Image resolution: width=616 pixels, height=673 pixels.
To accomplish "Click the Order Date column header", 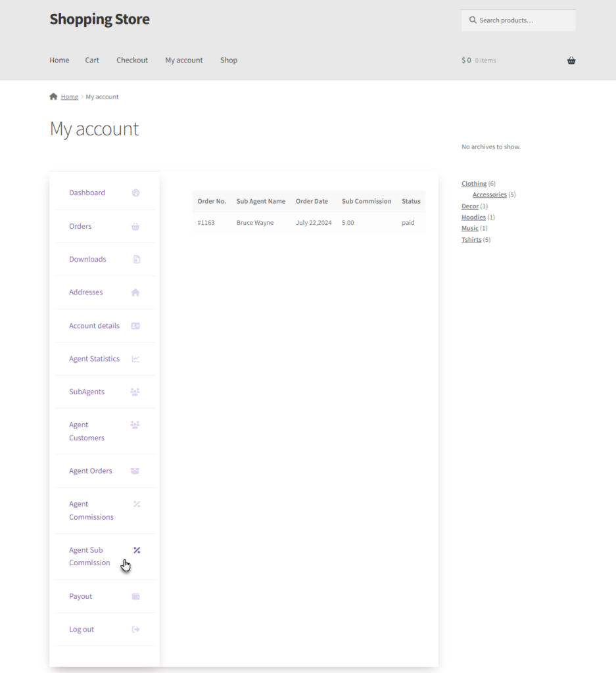I will pyautogui.click(x=312, y=201).
